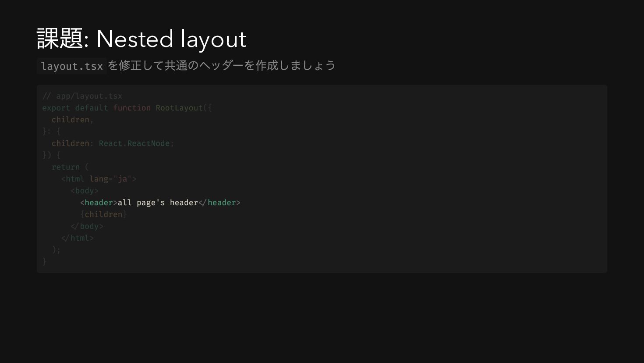The image size is (644, 363).
Task: Click the return keyword in the code
Action: [66, 167]
